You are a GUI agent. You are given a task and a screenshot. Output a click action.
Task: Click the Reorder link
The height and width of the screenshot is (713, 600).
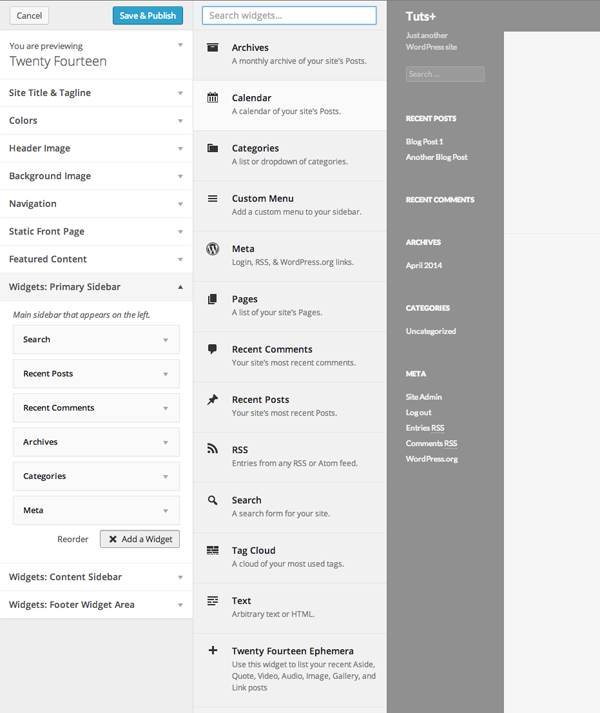pos(73,539)
